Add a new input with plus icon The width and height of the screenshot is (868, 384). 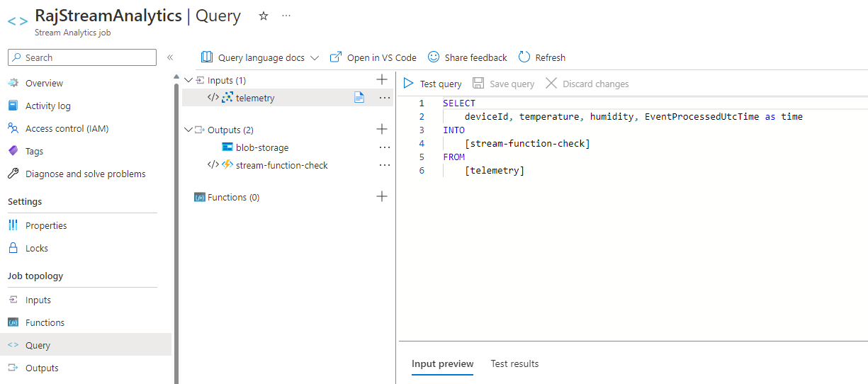[382, 79]
